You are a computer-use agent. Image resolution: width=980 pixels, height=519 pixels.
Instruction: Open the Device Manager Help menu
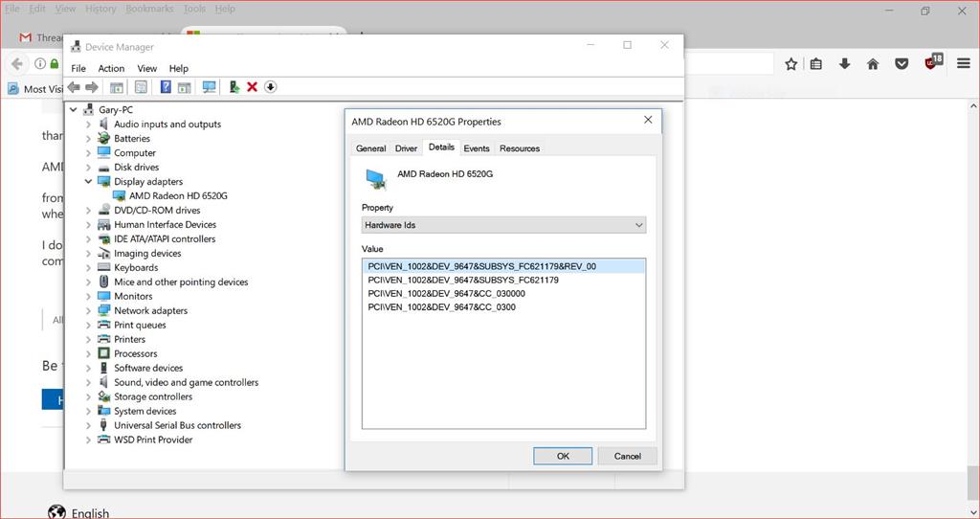point(179,68)
